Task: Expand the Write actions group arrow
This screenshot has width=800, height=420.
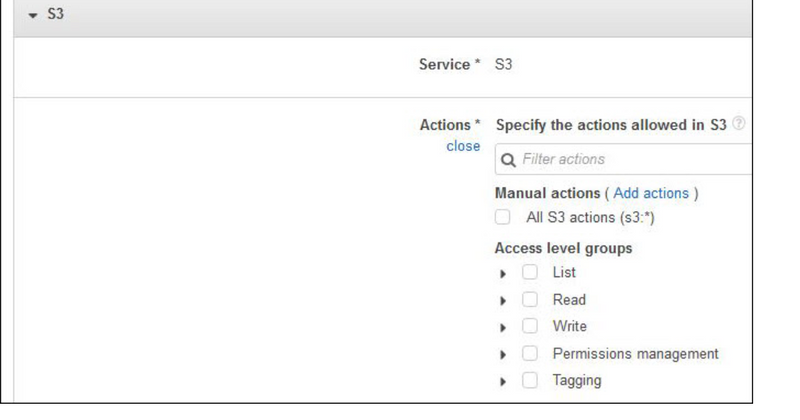Action: 503,327
